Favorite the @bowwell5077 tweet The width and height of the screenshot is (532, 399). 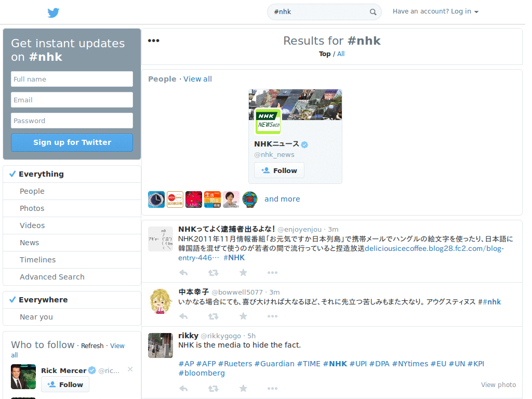(x=243, y=316)
